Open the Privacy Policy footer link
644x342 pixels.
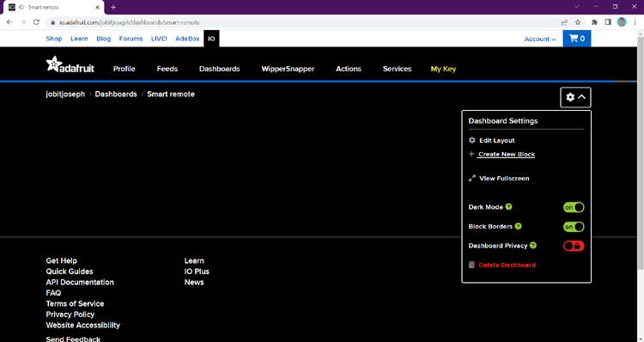coord(70,314)
